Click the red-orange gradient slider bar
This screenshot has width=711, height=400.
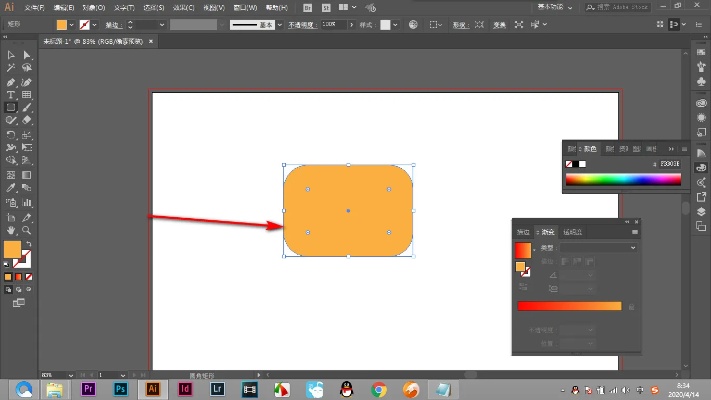[569, 306]
